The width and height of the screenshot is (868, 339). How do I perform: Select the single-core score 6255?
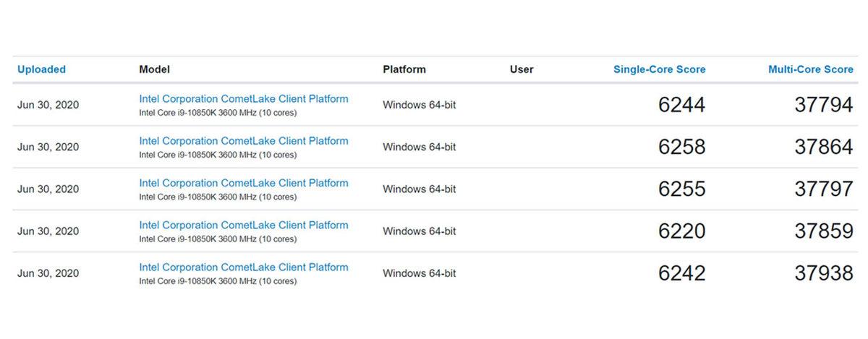(x=682, y=189)
